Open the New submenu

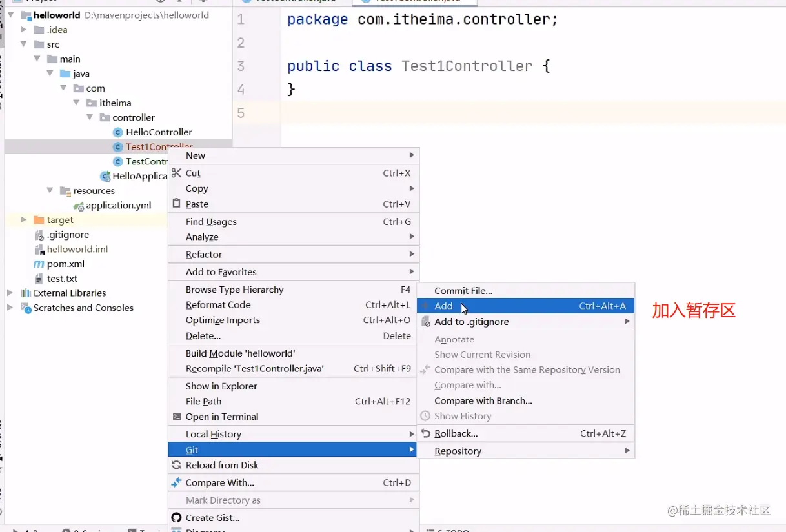(294, 155)
